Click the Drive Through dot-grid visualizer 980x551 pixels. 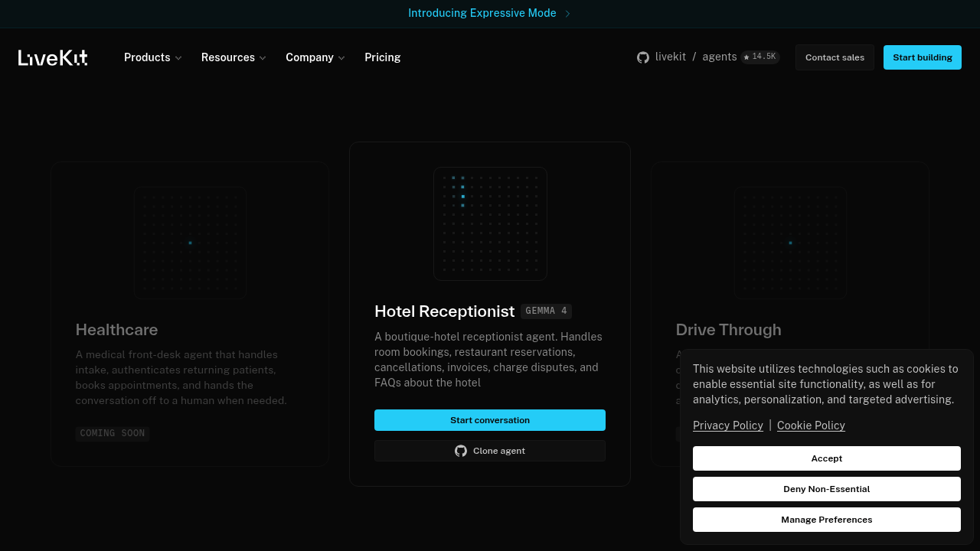click(790, 243)
